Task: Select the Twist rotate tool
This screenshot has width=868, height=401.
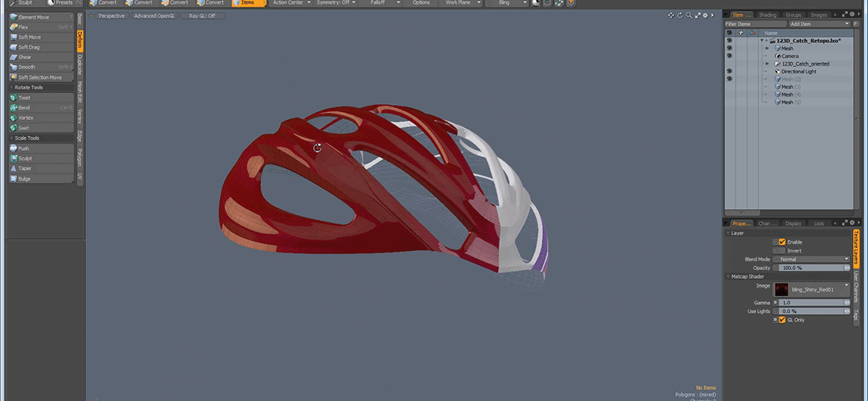Action: [x=24, y=98]
